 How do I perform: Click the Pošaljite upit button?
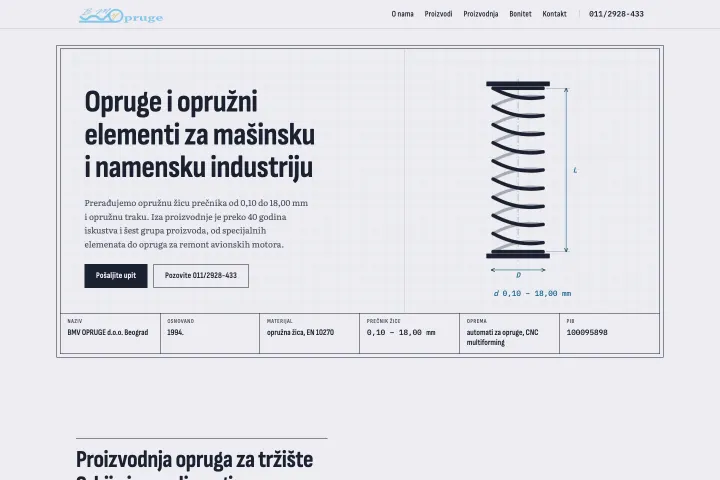point(116,276)
